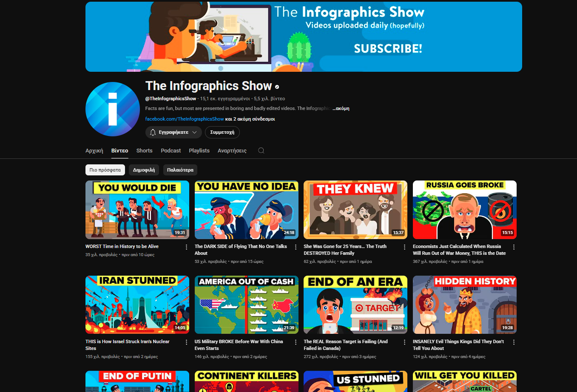Open US Military BROKE Before War title

click(x=239, y=345)
